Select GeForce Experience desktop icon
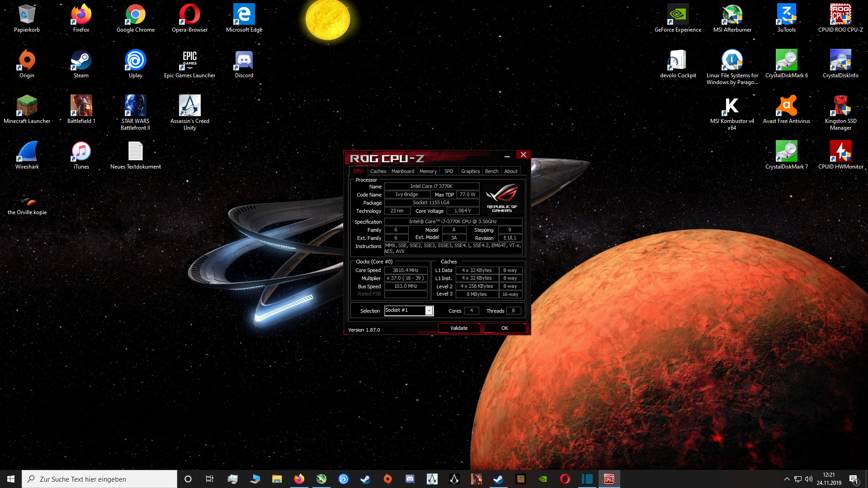The height and width of the screenshot is (488, 868). pyautogui.click(x=678, y=19)
